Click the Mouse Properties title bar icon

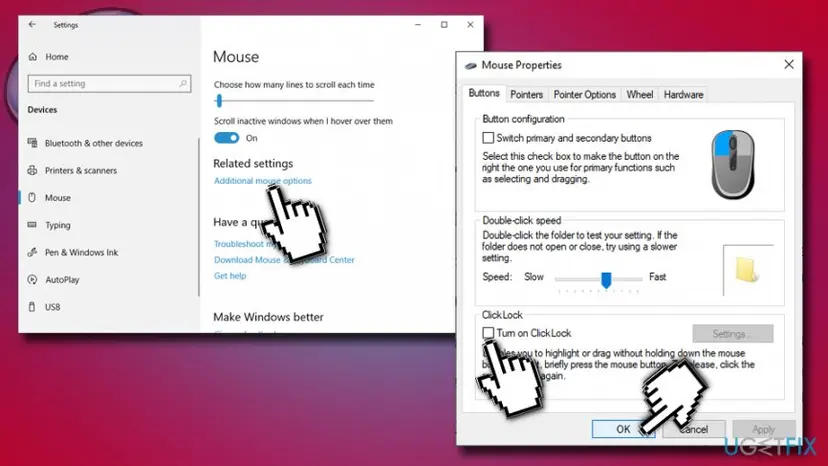point(471,66)
